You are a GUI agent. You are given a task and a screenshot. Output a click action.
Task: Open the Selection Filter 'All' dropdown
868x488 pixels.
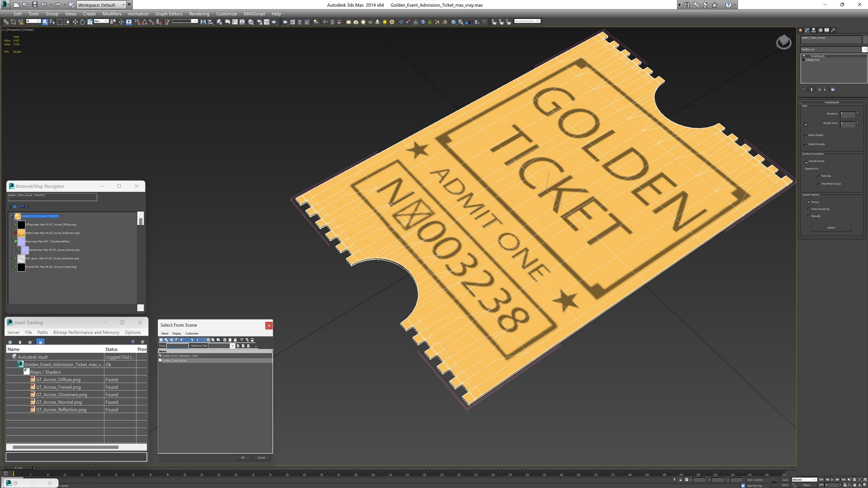(x=33, y=21)
